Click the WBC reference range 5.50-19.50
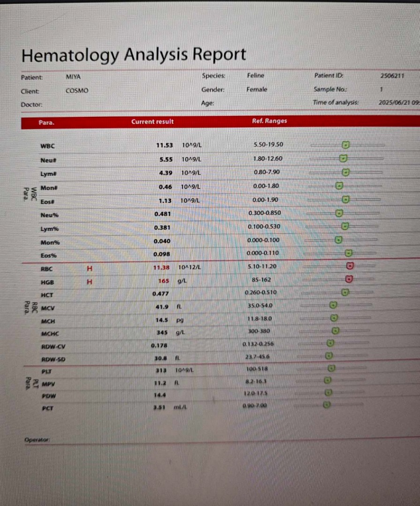Screen dimensions: 420x506 click(268, 145)
